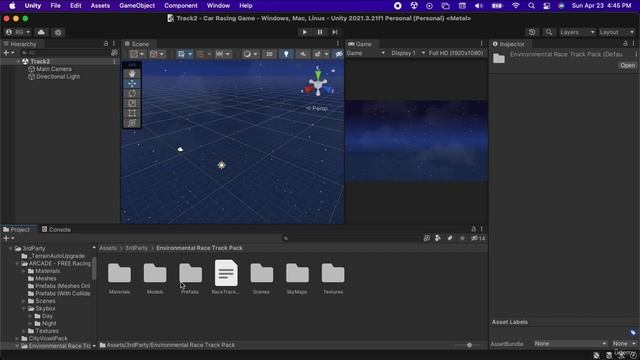The height and width of the screenshot is (360, 640).
Task: Select the Rect tool
Action: (132, 113)
